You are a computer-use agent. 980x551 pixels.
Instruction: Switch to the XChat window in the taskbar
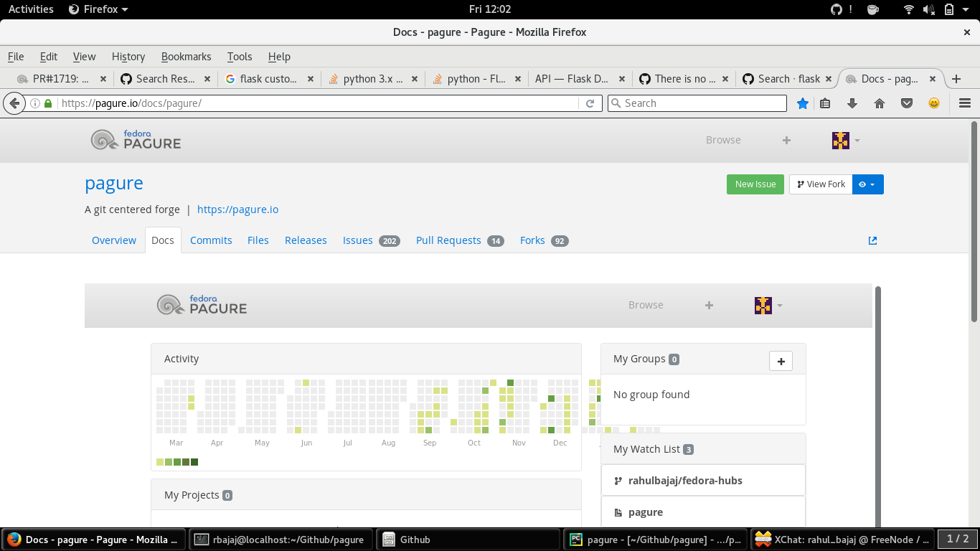click(x=843, y=540)
